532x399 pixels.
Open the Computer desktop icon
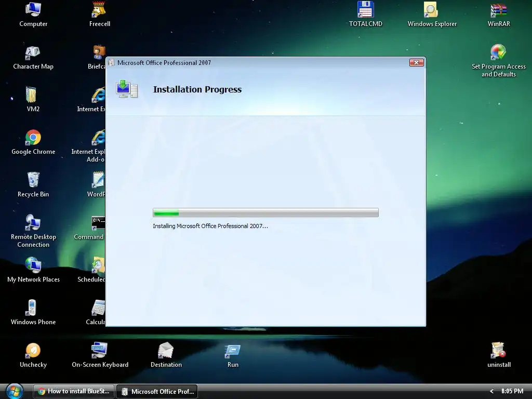click(x=33, y=15)
